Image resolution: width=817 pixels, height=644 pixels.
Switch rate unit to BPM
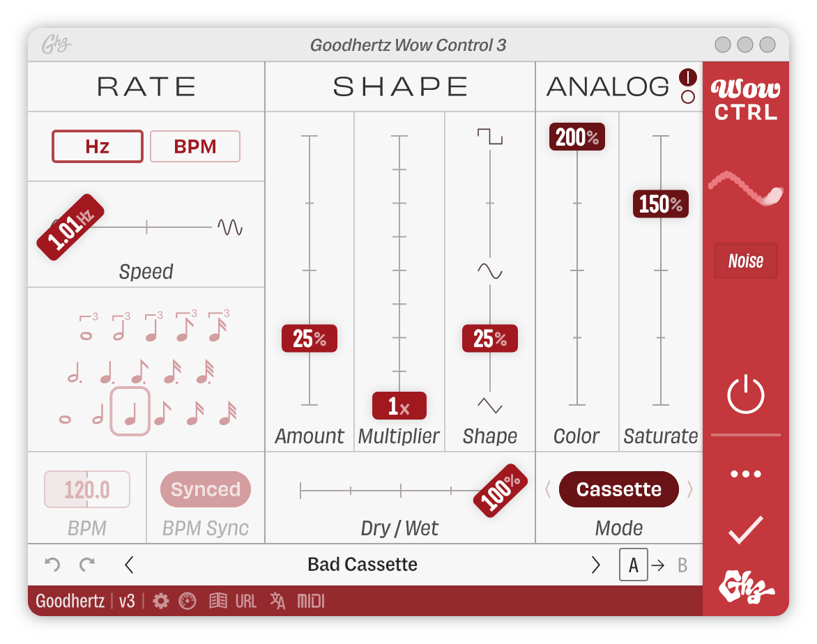point(195,146)
